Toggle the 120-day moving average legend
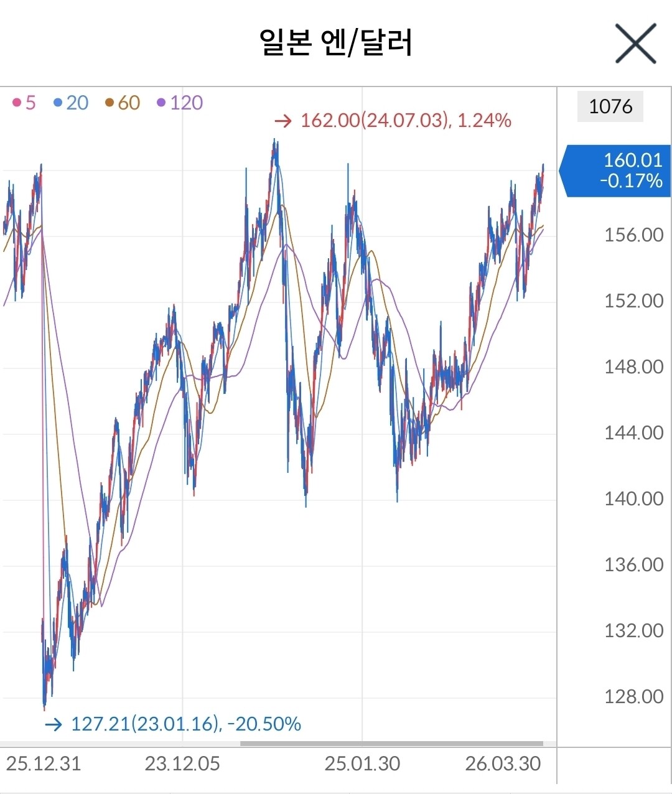Screen dimensions: 672x794 (180, 103)
